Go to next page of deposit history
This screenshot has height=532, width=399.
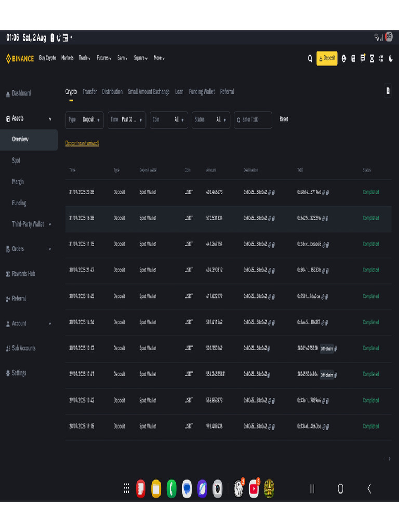tap(390, 459)
